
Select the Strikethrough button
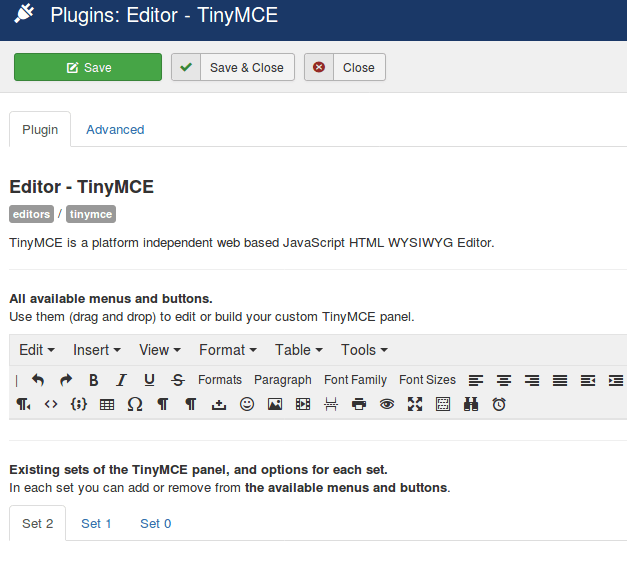(x=178, y=380)
